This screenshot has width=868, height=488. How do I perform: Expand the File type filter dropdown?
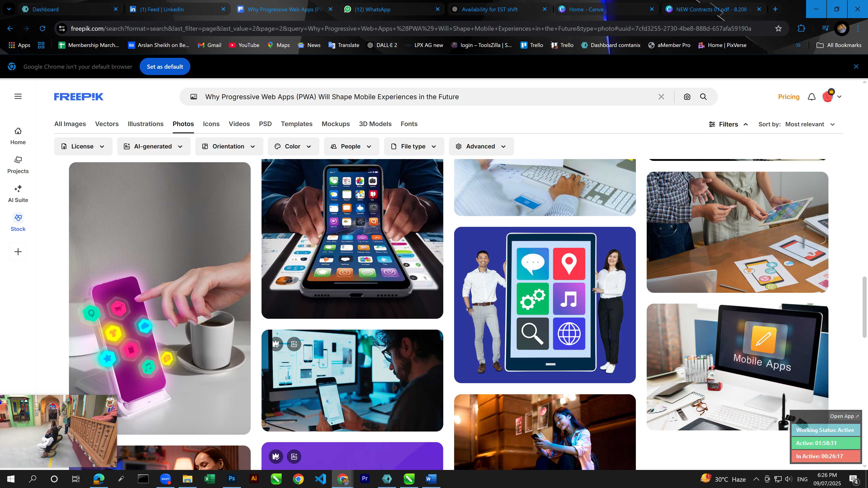tap(414, 146)
